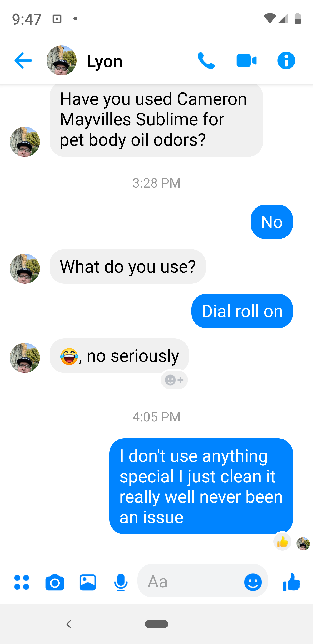Tap the "Dial roll on" message bubble
313x644 pixels.
pos(242,311)
